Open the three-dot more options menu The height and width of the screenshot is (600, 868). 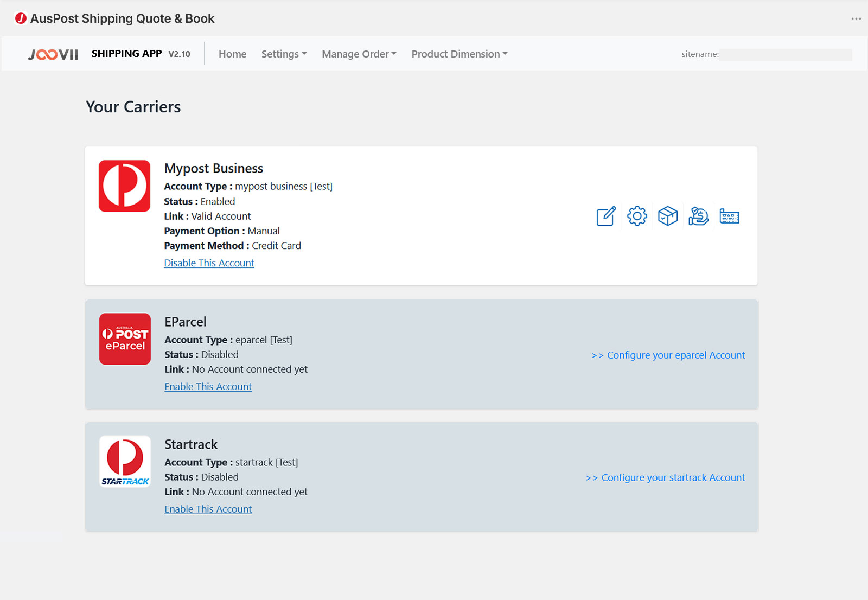click(x=856, y=18)
